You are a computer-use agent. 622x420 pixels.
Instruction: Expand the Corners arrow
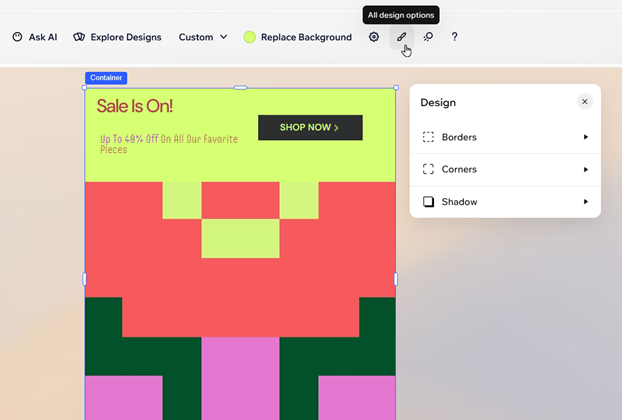586,169
